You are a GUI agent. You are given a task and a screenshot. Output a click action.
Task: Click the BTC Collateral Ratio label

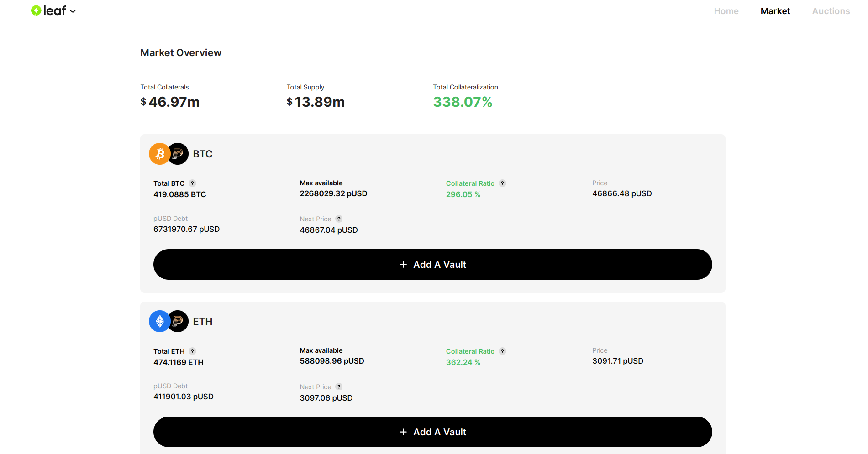[x=470, y=183]
